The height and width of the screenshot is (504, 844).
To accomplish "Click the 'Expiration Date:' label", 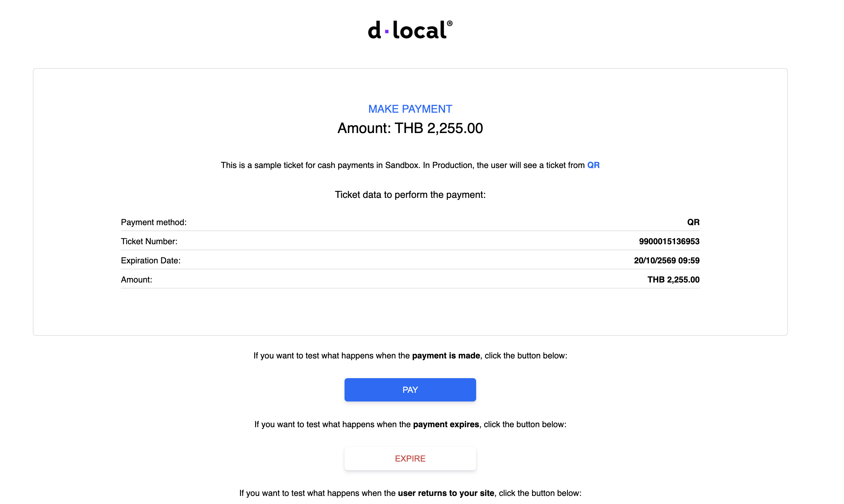I will [x=150, y=260].
